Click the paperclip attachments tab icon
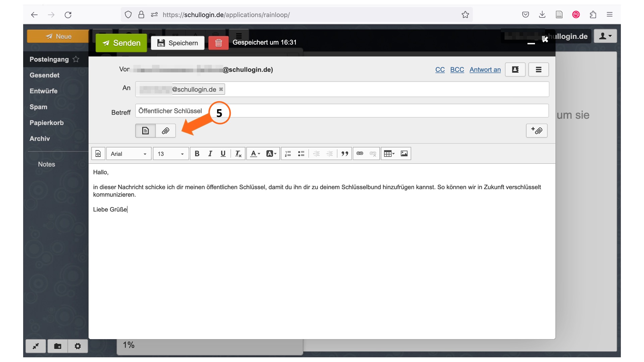This screenshot has width=644, height=362. (165, 131)
